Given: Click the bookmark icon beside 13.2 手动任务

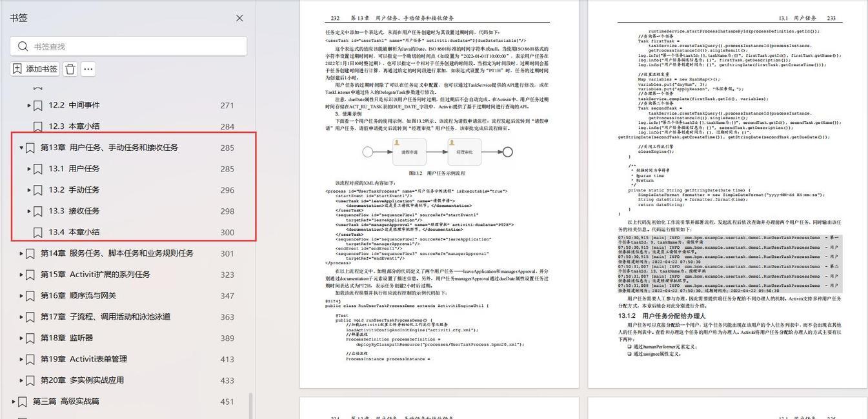Looking at the screenshot, I should pos(38,190).
